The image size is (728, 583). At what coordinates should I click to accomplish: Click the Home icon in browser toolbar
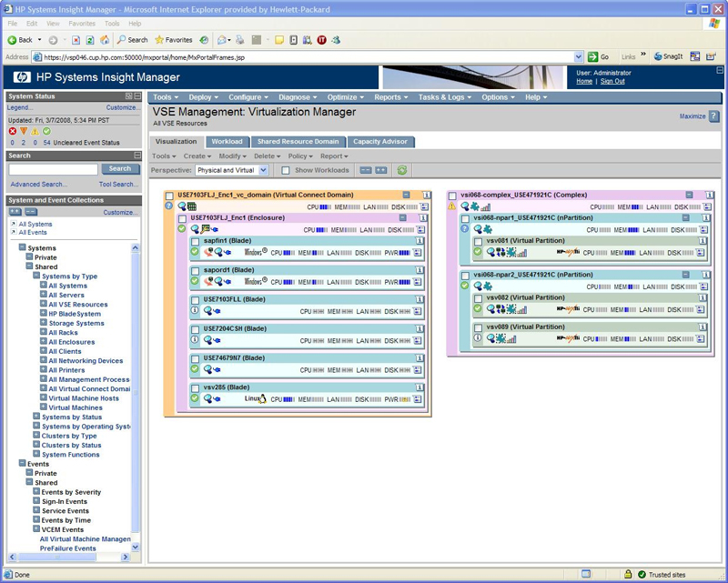[x=105, y=40]
